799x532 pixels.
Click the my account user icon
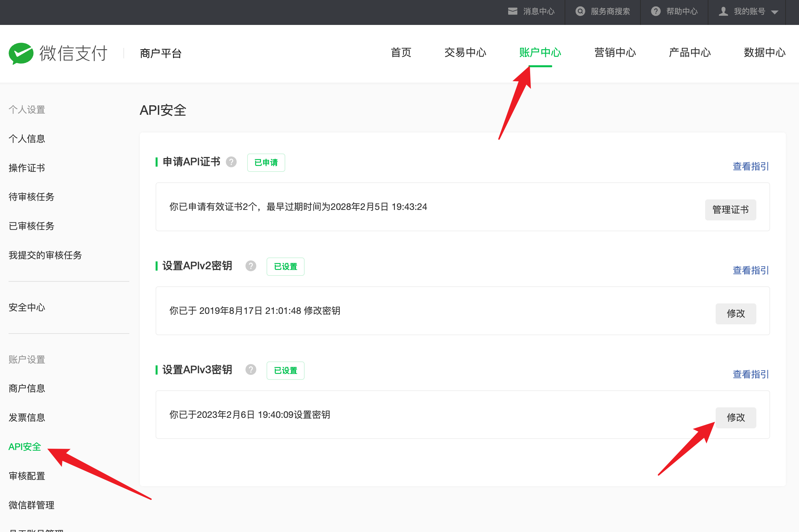[723, 11]
